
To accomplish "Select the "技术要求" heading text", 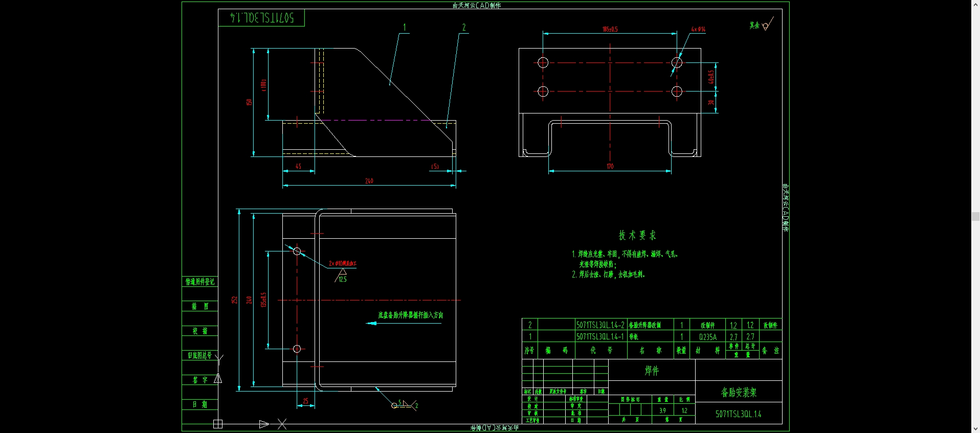I will [x=637, y=235].
